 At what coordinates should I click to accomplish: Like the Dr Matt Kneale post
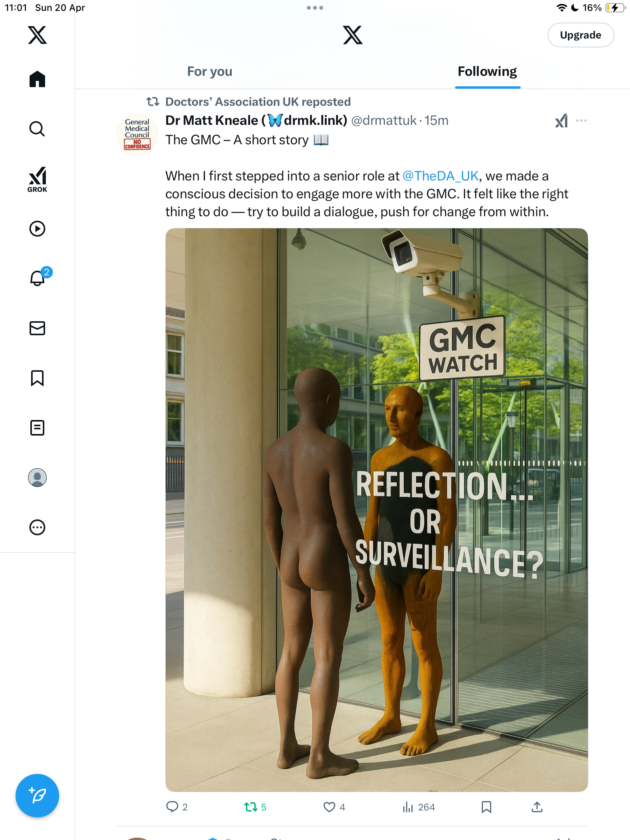[x=334, y=807]
